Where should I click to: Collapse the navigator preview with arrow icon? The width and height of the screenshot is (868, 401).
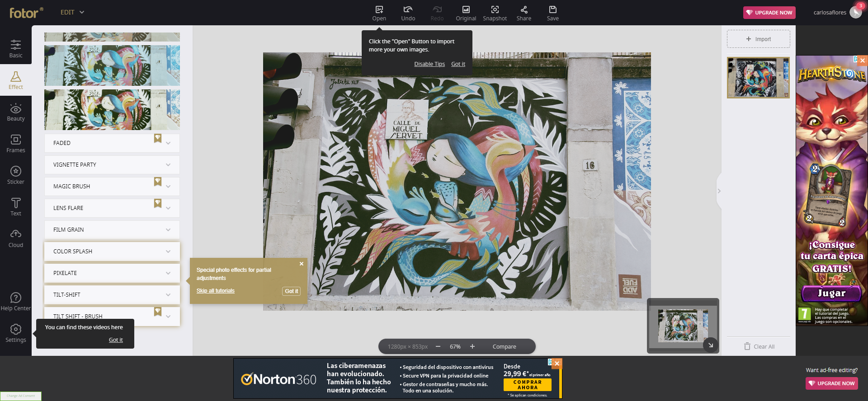[710, 345]
